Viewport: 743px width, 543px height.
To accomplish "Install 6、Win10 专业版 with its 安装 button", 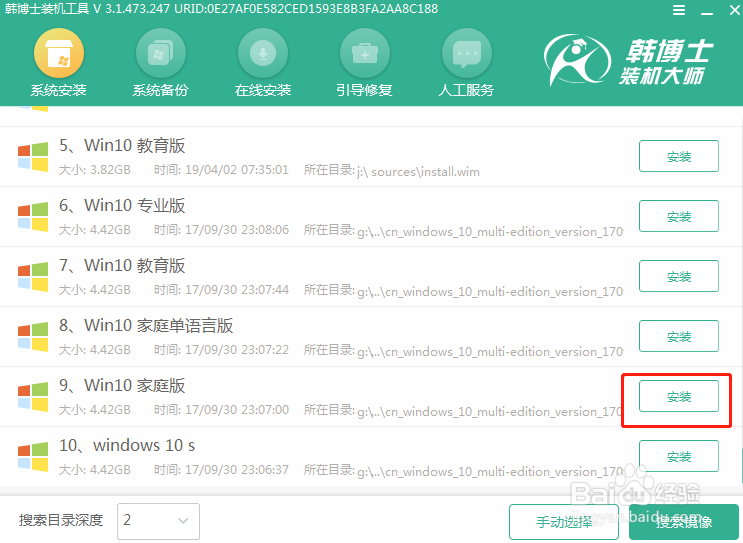I will point(679,216).
